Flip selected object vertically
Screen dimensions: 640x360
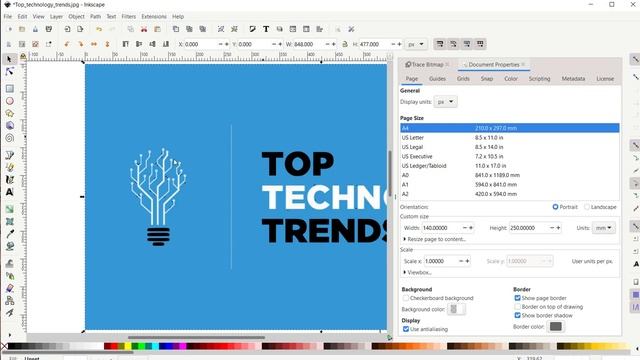(x=107, y=44)
